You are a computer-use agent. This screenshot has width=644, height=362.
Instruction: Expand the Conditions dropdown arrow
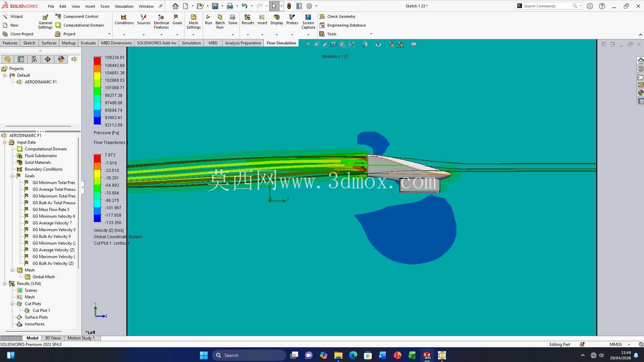tap(124, 35)
